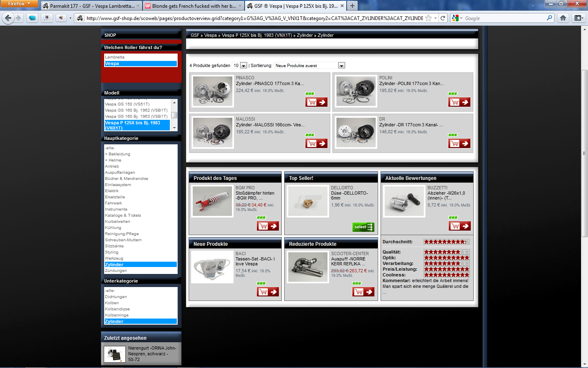The image size is (588, 368).
Task: Bookmark this page with the star icon
Action: click(428, 18)
